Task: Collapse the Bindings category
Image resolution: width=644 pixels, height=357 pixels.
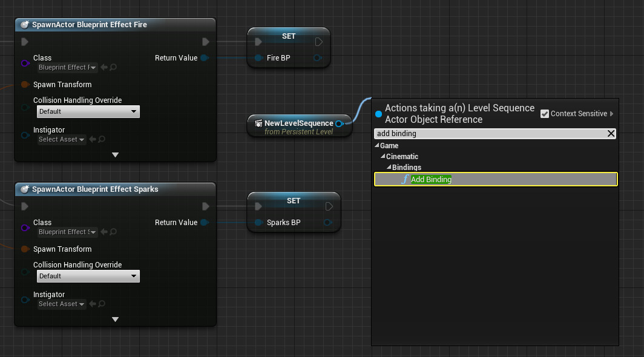Action: (x=389, y=168)
